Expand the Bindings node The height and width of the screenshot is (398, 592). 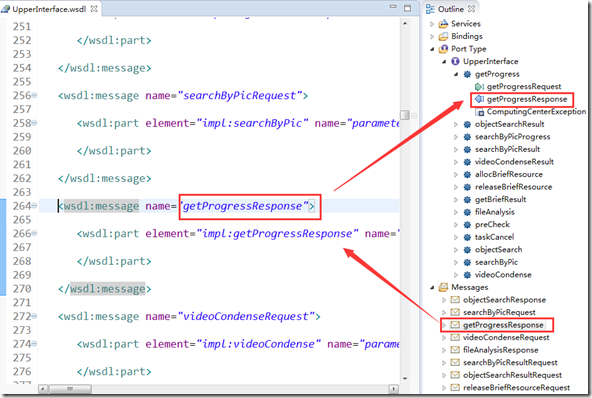[432, 36]
